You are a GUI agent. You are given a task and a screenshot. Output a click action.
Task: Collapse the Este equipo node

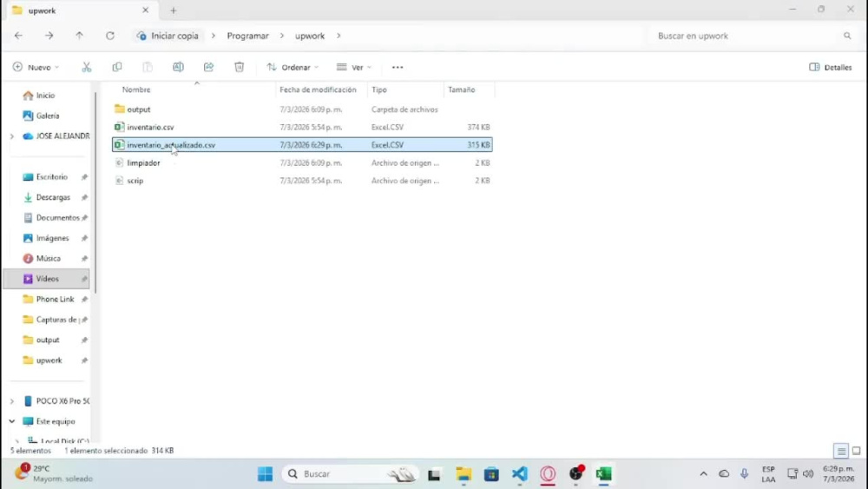[11, 421]
